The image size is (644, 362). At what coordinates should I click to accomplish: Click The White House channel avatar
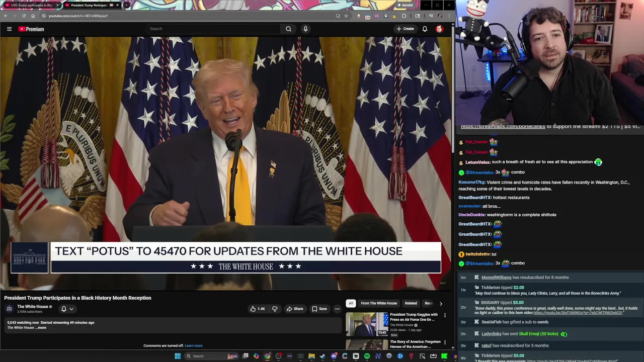[x=9, y=309]
